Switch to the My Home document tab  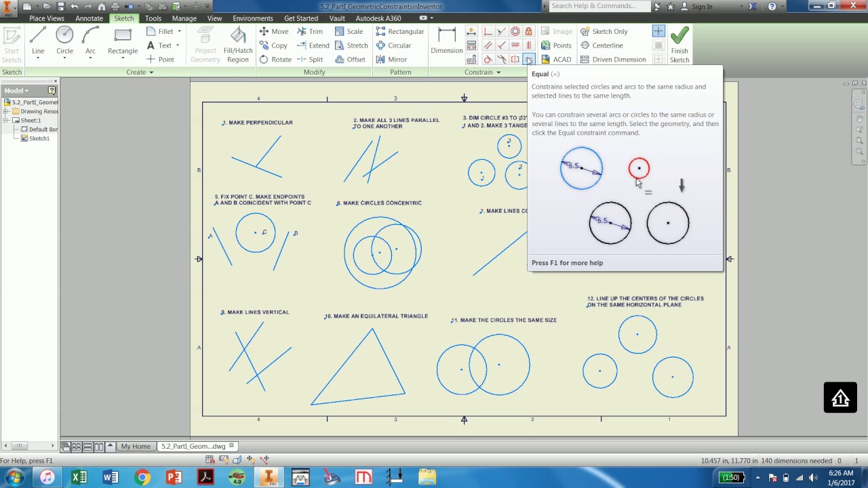point(136,447)
